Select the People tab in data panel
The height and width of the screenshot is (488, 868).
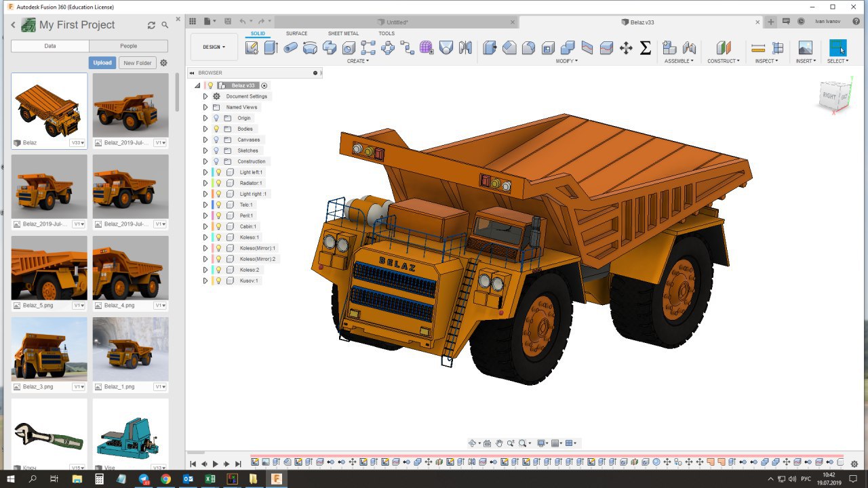click(x=129, y=46)
